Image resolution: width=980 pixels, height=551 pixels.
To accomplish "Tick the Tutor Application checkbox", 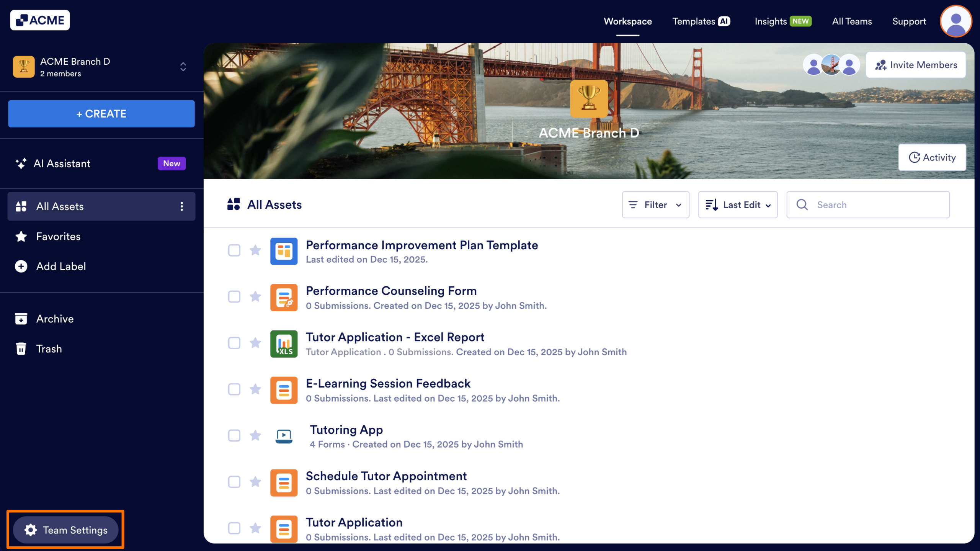I will [234, 528].
